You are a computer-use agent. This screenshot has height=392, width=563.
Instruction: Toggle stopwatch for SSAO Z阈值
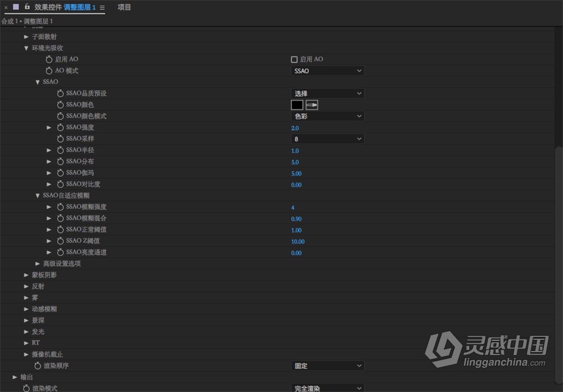tap(60, 241)
